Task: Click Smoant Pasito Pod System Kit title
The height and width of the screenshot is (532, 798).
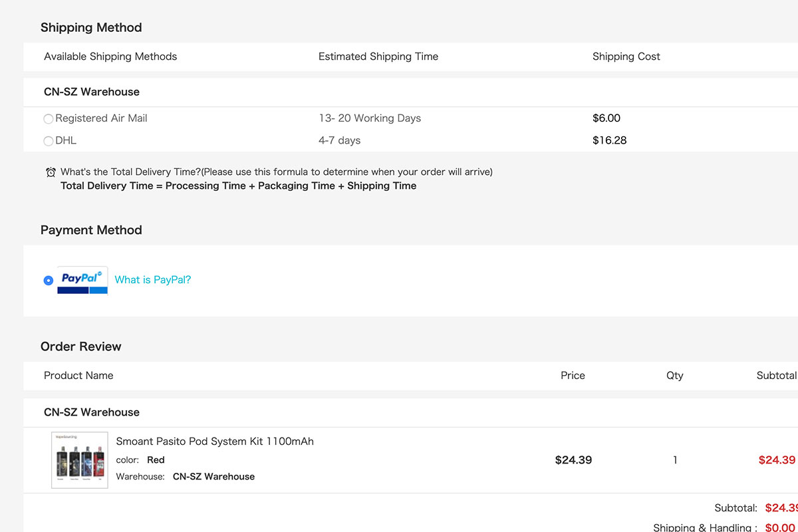Action: coord(215,442)
